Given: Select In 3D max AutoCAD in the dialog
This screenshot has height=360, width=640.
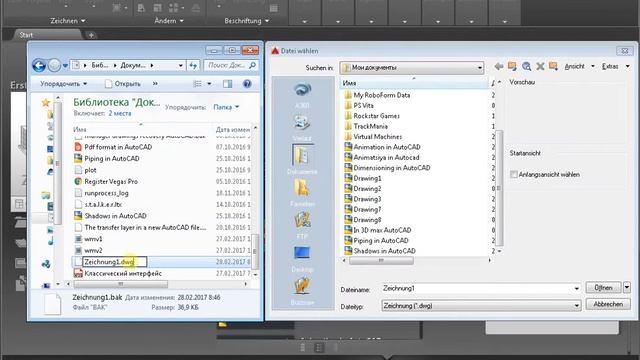Looking at the screenshot, I should (x=382, y=230).
